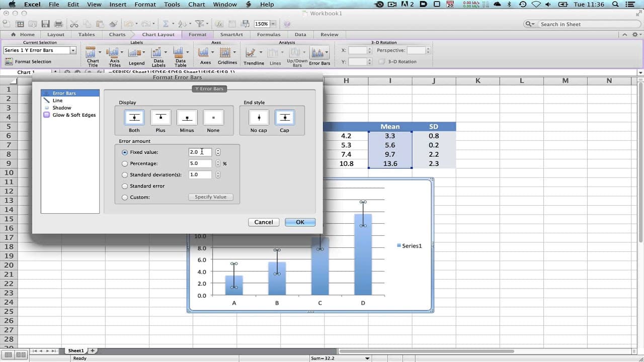Screen dimensions: 644x362
Task: Click the Filter funnel icon
Action: [199, 24]
